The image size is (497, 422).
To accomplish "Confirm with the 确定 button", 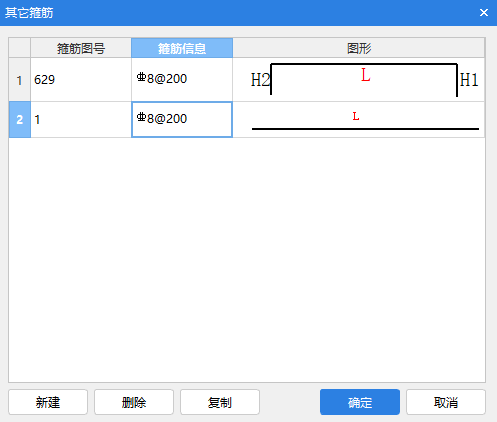I will [360, 402].
